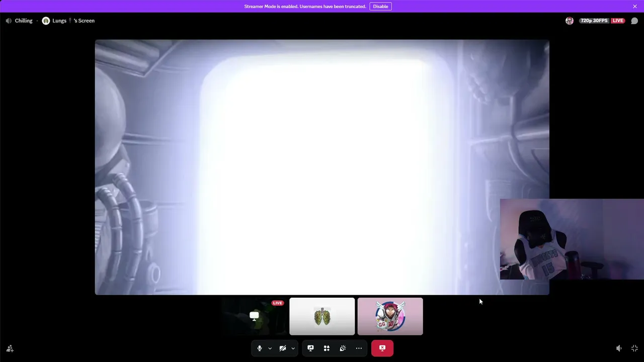Open the activities launcher icon
This screenshot has height=362, width=644.
pyautogui.click(x=327, y=348)
